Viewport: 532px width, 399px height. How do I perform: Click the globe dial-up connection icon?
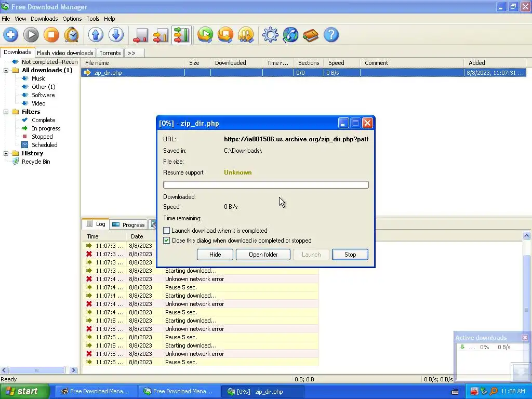click(x=290, y=35)
